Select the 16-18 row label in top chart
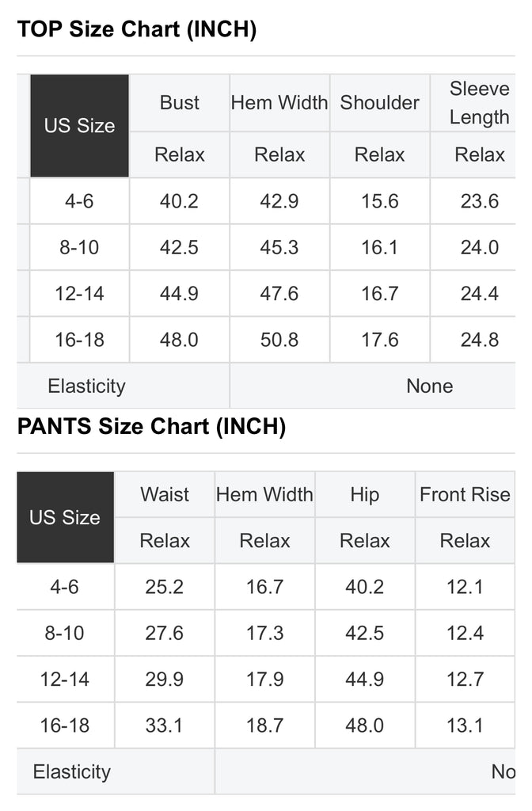 [x=79, y=340]
